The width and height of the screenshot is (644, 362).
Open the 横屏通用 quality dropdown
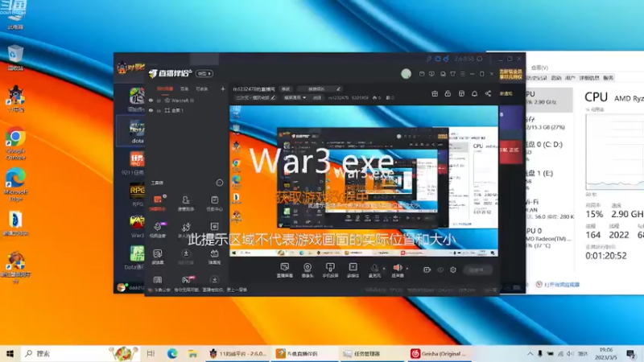tap(295, 97)
